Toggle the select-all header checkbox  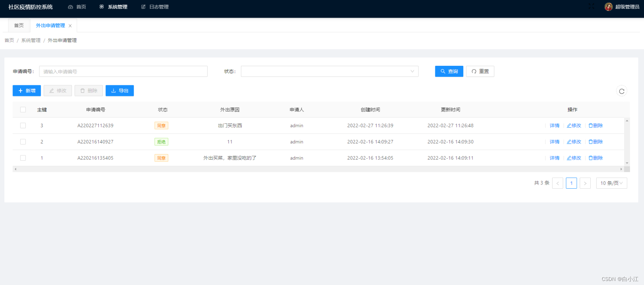pyautogui.click(x=23, y=110)
